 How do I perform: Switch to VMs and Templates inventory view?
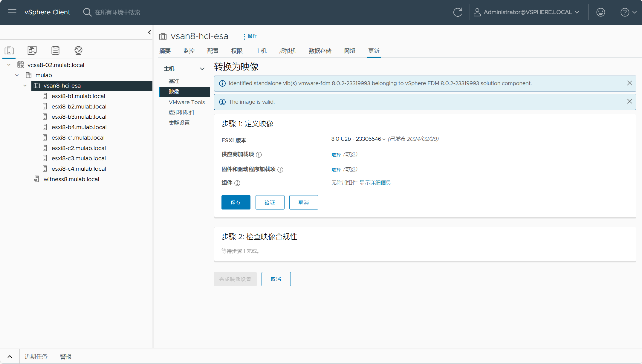pyautogui.click(x=32, y=51)
